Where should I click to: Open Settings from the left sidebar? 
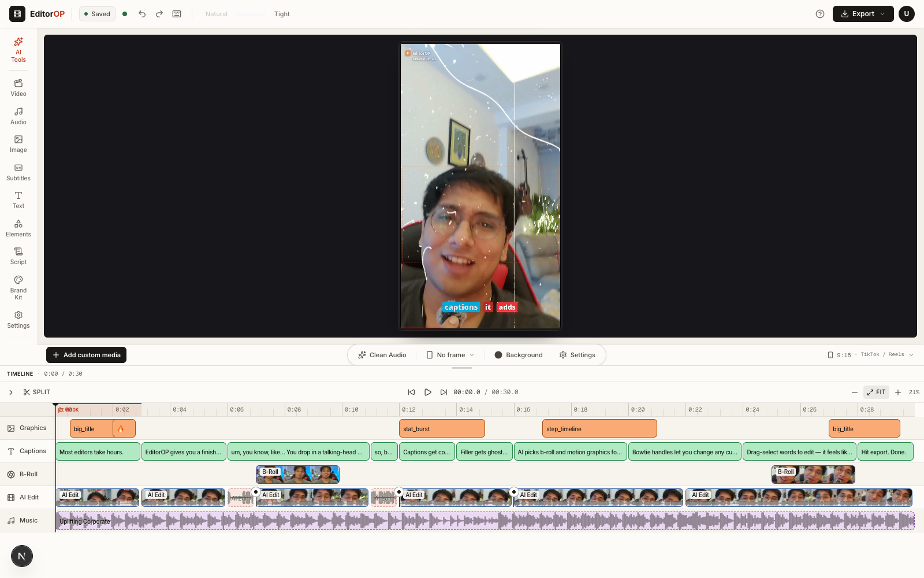click(x=18, y=320)
